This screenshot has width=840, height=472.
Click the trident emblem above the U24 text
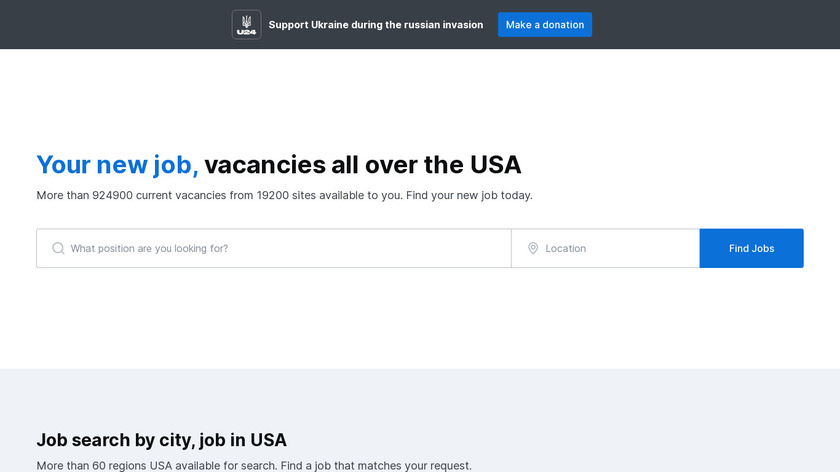[x=246, y=21]
